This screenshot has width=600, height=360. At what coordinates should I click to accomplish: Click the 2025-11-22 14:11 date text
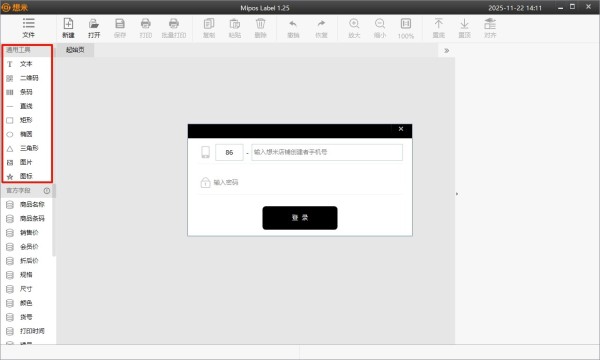pyautogui.click(x=515, y=8)
